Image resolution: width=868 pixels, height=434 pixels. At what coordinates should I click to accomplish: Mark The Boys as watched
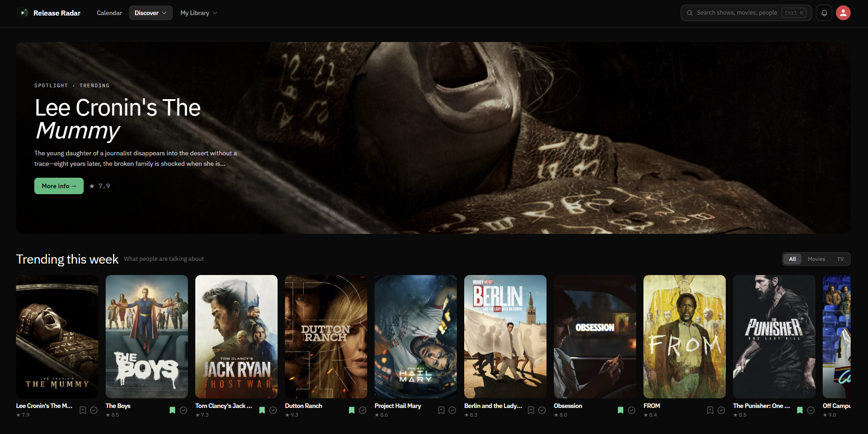[x=183, y=410]
